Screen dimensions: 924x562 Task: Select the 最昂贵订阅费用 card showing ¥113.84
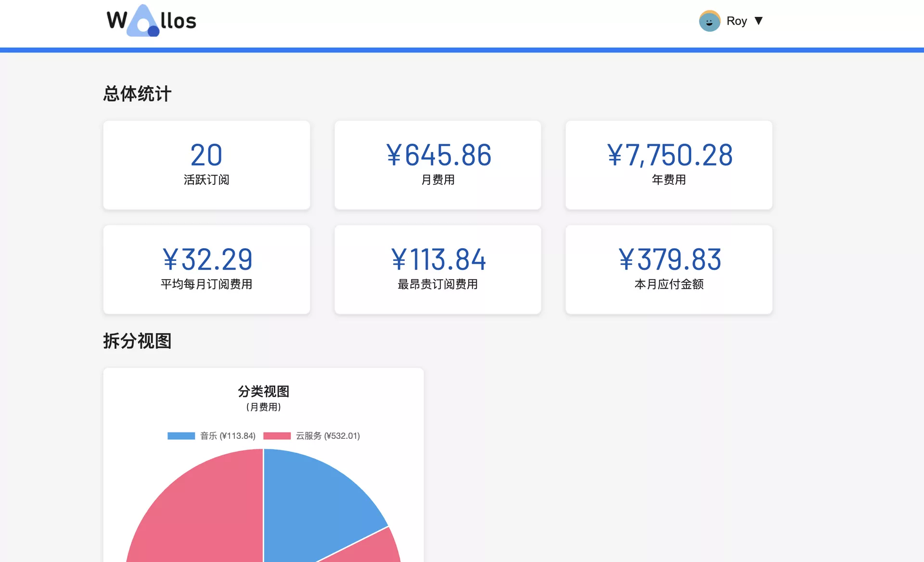click(x=437, y=269)
